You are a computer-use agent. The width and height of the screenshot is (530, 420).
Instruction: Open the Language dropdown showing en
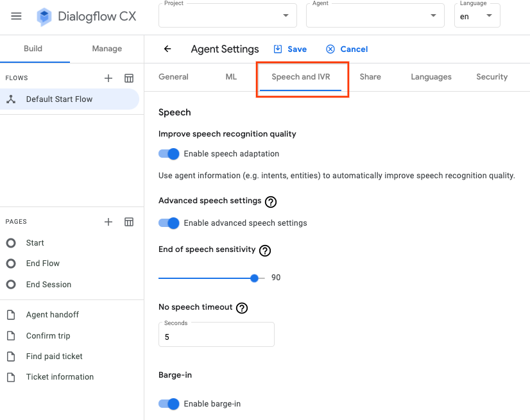(477, 15)
